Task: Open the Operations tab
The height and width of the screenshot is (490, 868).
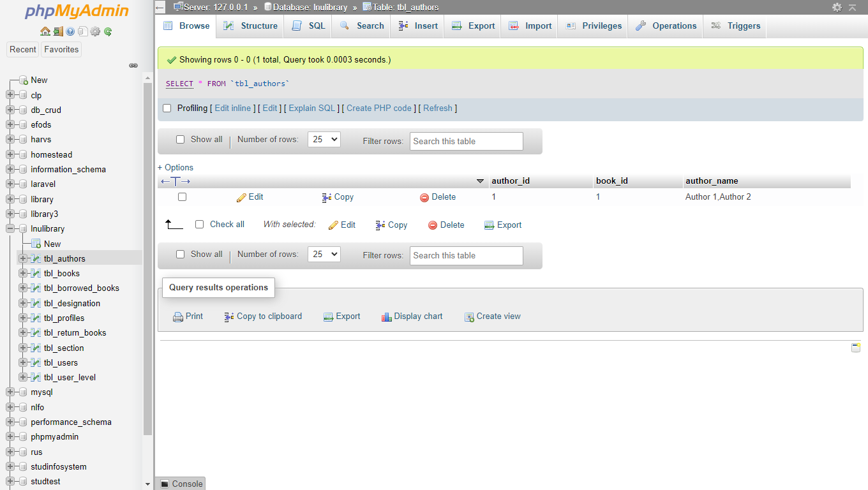Action: tap(666, 26)
